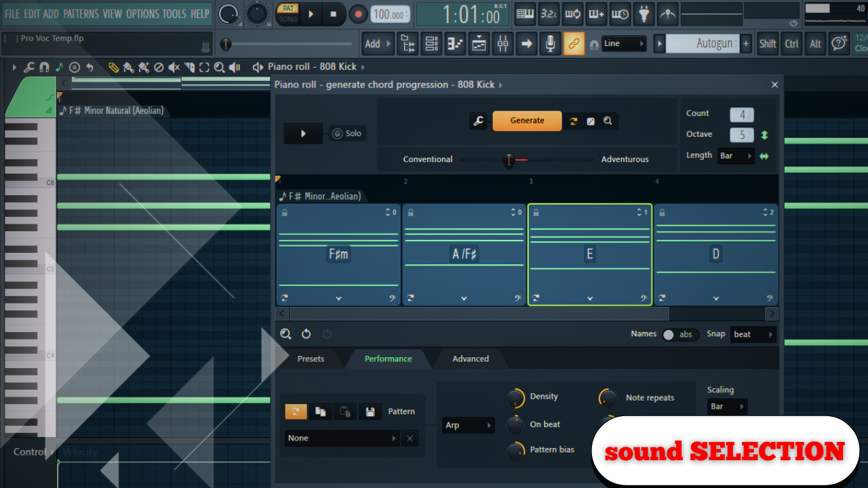Open the PATTERNS menu
868x488 pixels.
pyautogui.click(x=81, y=14)
